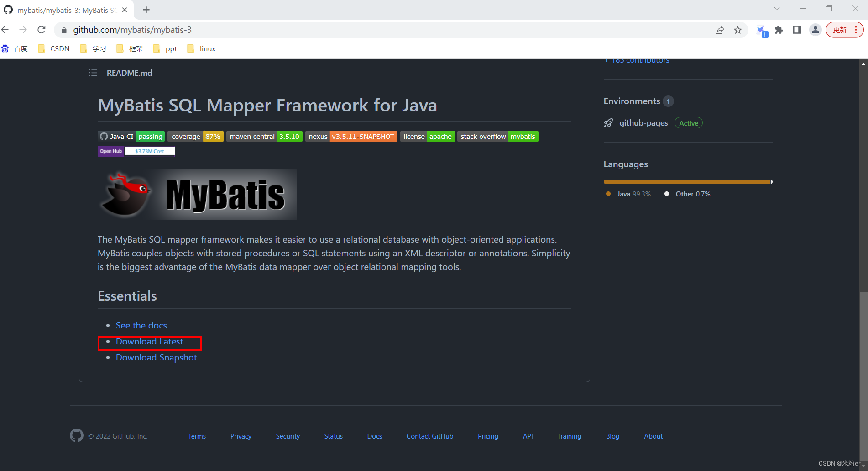Click the rocket icon next to github-pages
This screenshot has height=471, width=868.
click(x=608, y=123)
